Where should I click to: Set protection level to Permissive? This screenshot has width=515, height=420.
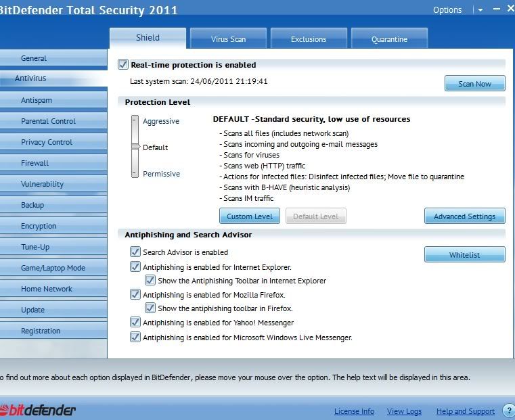[161, 174]
